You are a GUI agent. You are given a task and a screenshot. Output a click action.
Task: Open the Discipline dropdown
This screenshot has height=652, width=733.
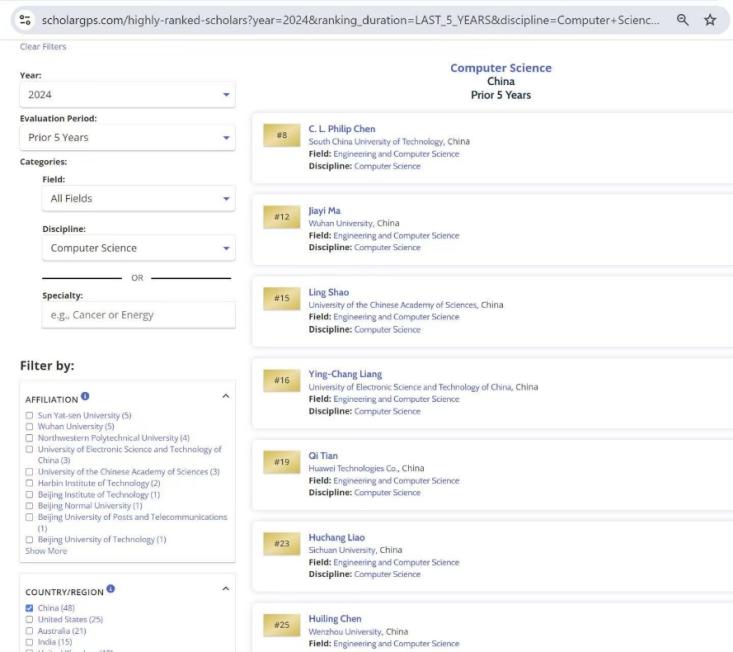tap(138, 248)
